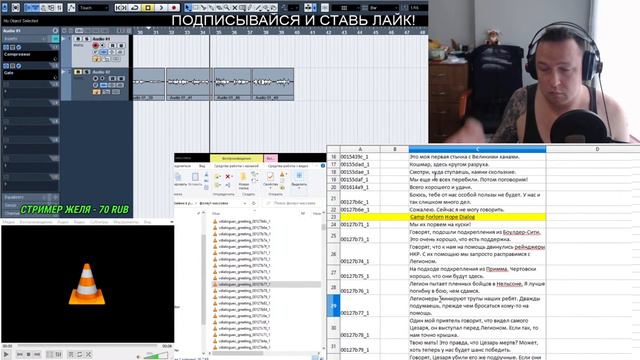The height and width of the screenshot is (360, 640).
Task: Click Explorer Имя column header
Action: point(216,213)
